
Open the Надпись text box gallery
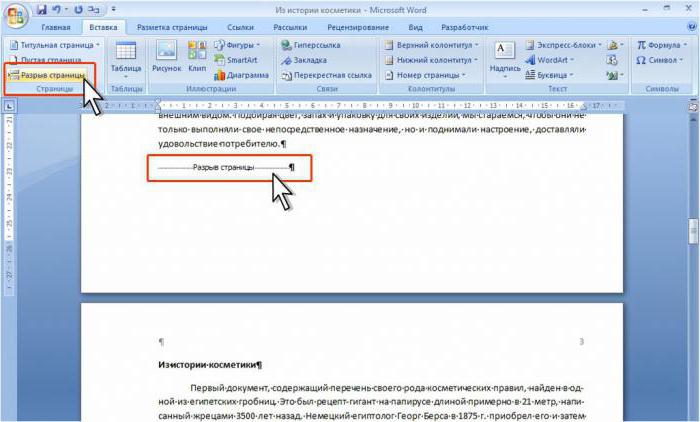click(x=505, y=59)
